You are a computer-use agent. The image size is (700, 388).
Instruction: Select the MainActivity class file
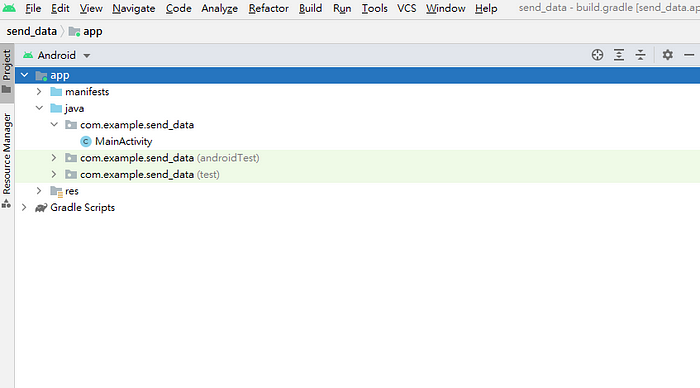(124, 142)
